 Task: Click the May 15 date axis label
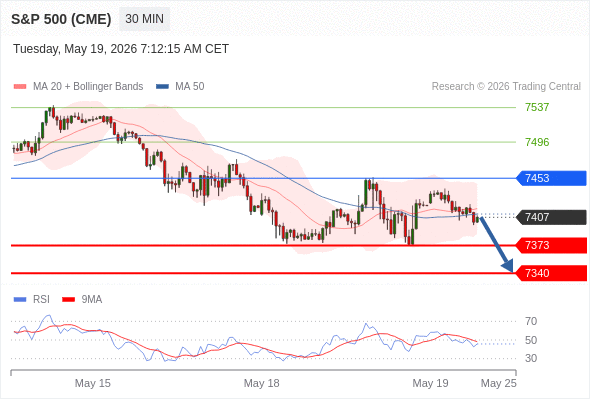click(93, 383)
